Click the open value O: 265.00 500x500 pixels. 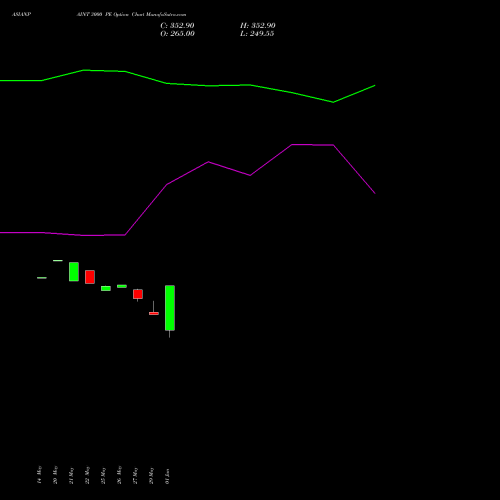point(177,34)
